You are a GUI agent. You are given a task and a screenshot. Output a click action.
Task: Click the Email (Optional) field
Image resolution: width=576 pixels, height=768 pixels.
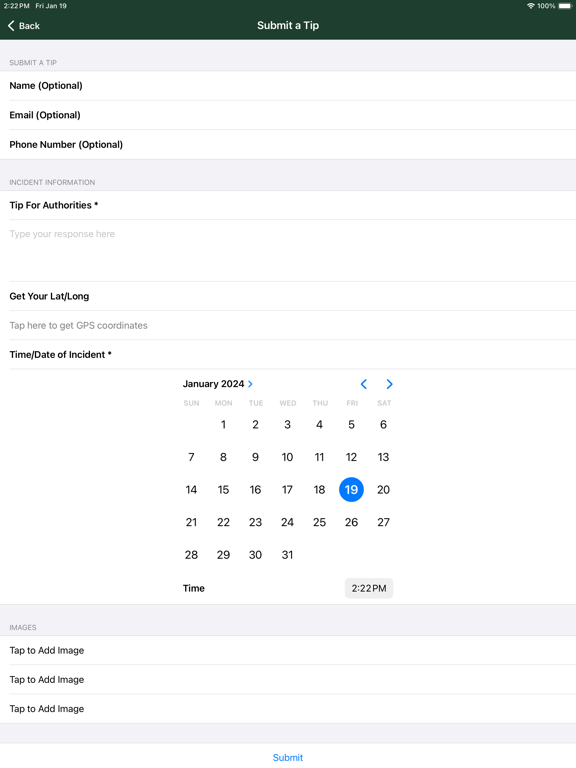[x=288, y=115]
